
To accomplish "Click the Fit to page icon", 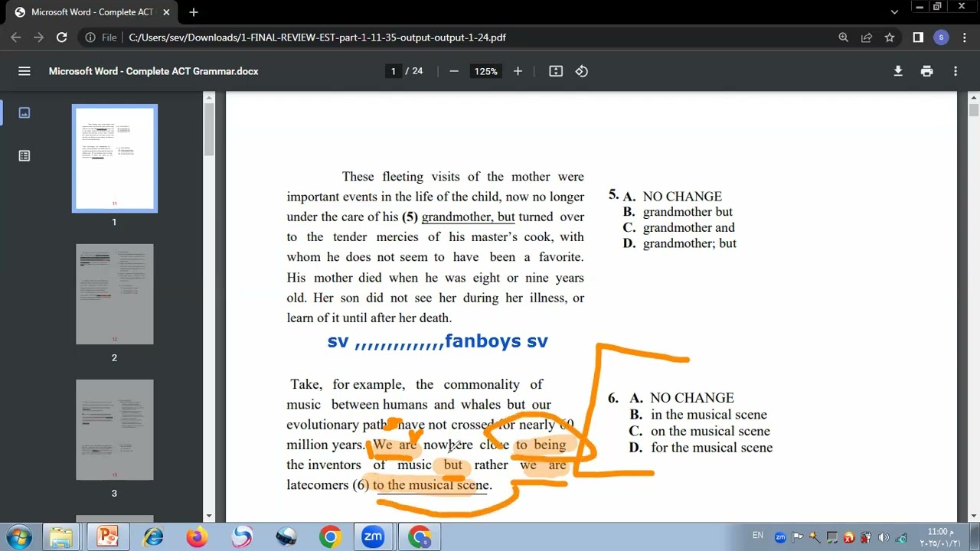I will [556, 71].
